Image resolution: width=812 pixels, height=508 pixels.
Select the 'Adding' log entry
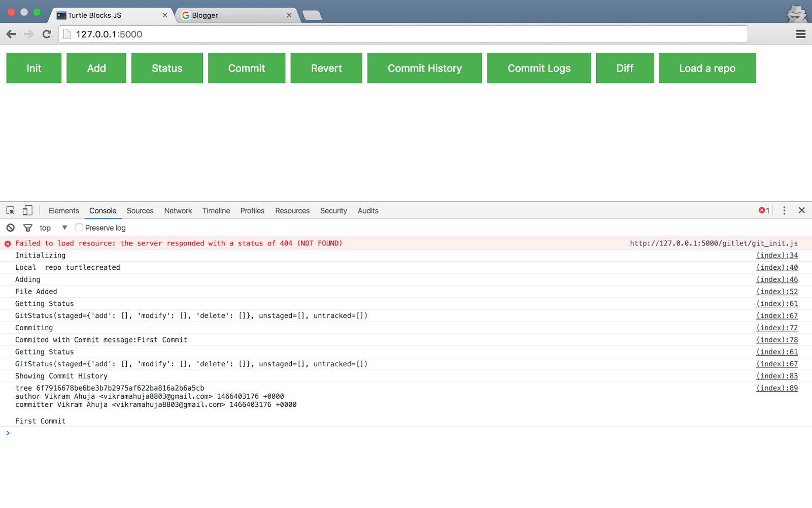click(27, 279)
